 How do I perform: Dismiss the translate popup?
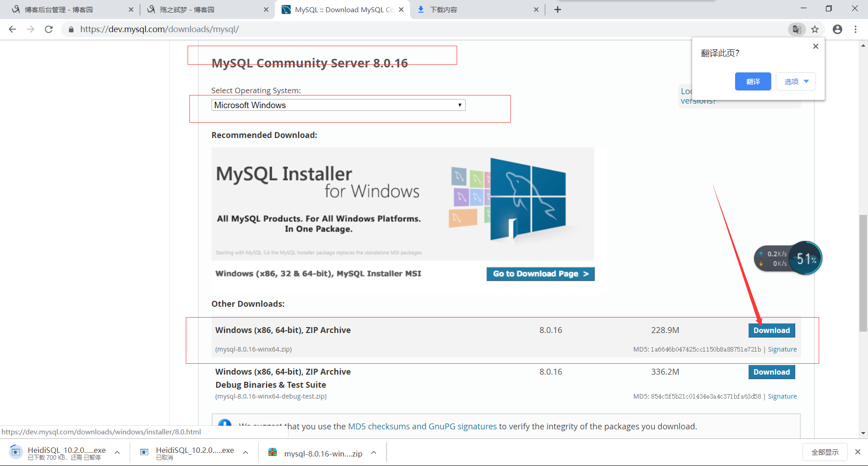(816, 46)
